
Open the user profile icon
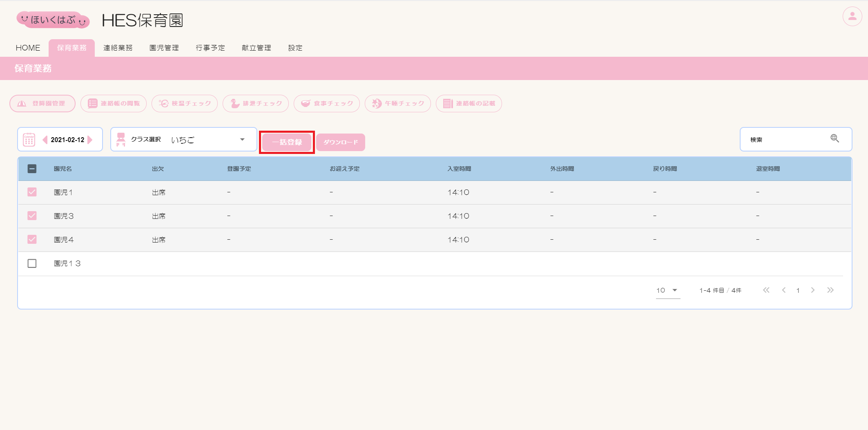tap(852, 17)
